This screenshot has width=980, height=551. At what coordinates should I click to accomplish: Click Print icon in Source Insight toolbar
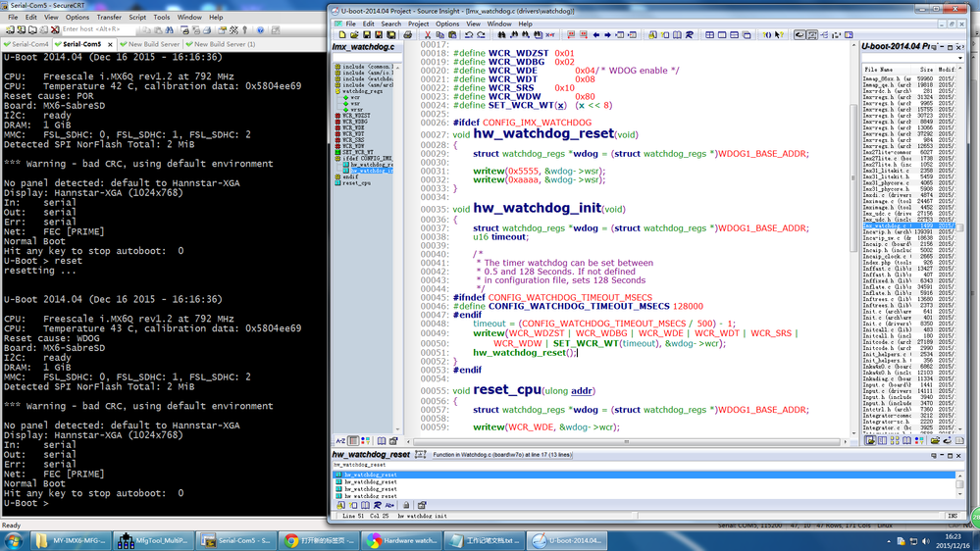click(407, 35)
